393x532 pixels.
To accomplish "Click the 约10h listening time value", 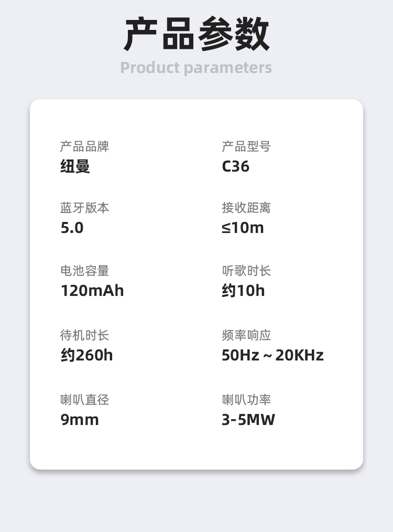I will [x=243, y=291].
